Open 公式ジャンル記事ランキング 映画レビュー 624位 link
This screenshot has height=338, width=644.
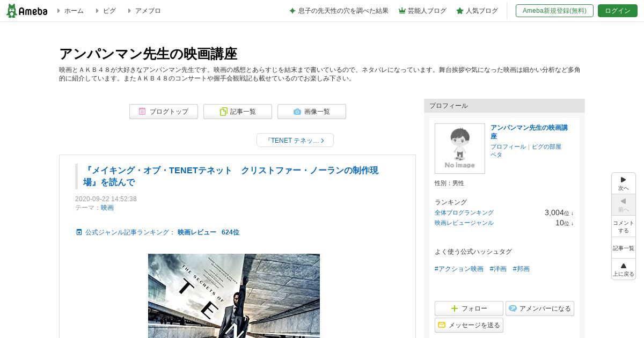[158, 232]
